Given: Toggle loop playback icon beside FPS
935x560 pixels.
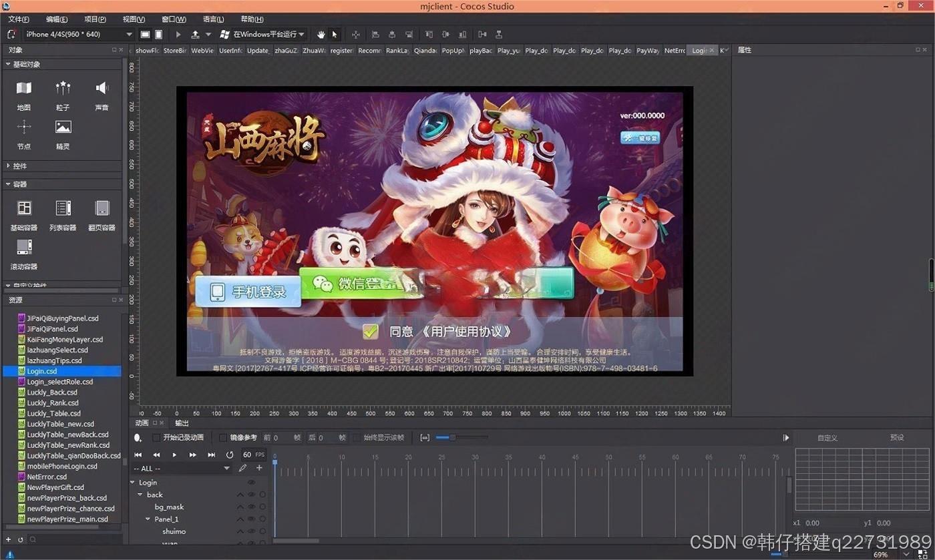Looking at the screenshot, I should click(x=230, y=455).
